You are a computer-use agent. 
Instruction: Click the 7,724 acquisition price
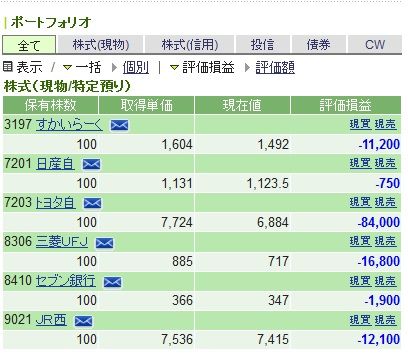point(177,222)
